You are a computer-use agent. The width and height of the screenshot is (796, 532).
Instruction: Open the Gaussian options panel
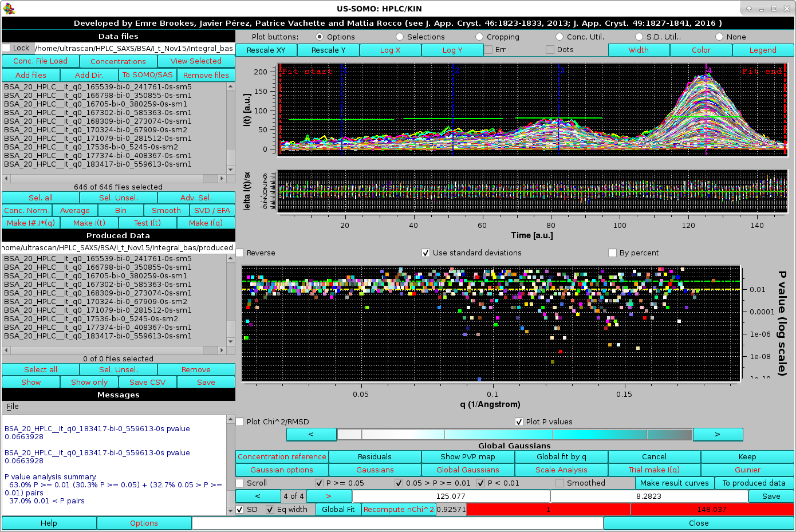281,470
